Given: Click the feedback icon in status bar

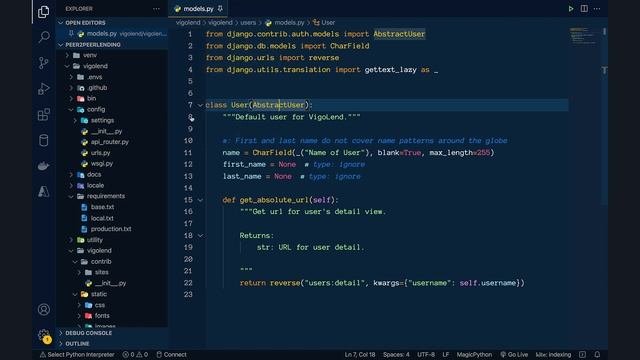Looking at the screenshot, I should click(582, 354).
